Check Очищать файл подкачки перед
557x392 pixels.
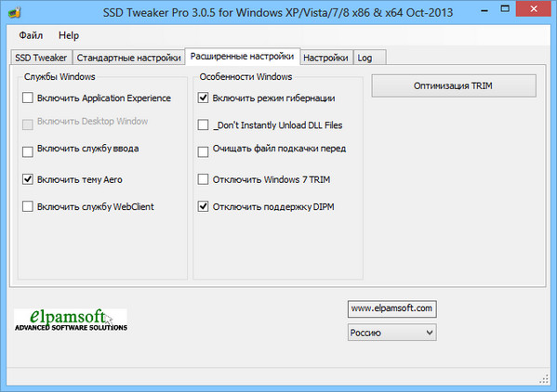coord(203,151)
